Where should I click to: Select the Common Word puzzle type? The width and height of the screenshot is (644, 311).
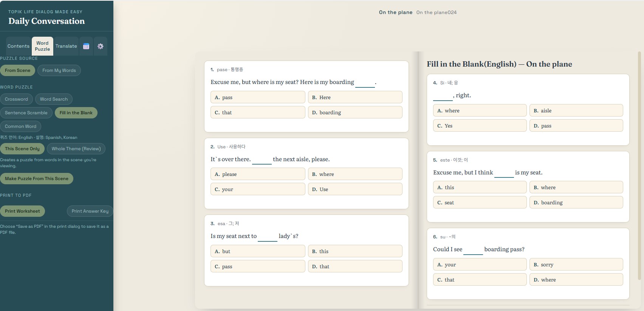tap(20, 126)
